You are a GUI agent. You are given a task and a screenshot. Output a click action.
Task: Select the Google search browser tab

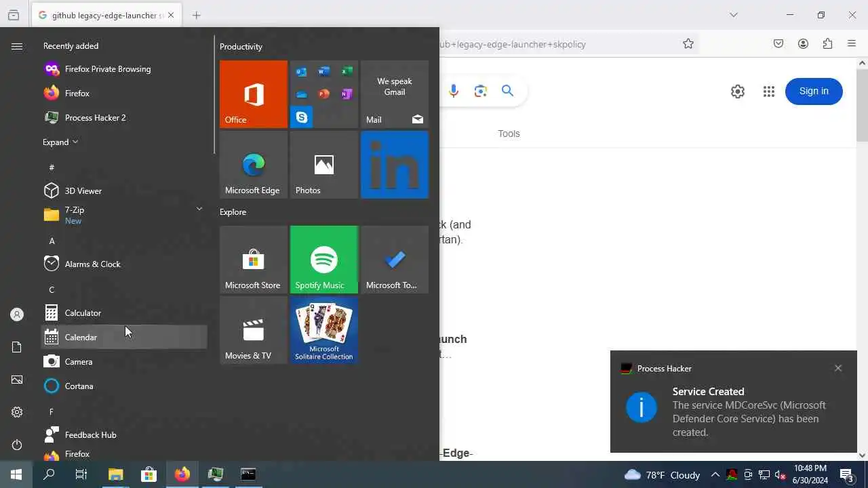point(106,15)
